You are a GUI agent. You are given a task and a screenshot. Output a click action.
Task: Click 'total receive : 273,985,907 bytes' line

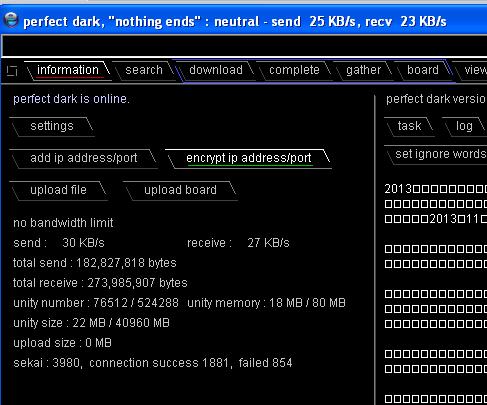tap(100, 283)
